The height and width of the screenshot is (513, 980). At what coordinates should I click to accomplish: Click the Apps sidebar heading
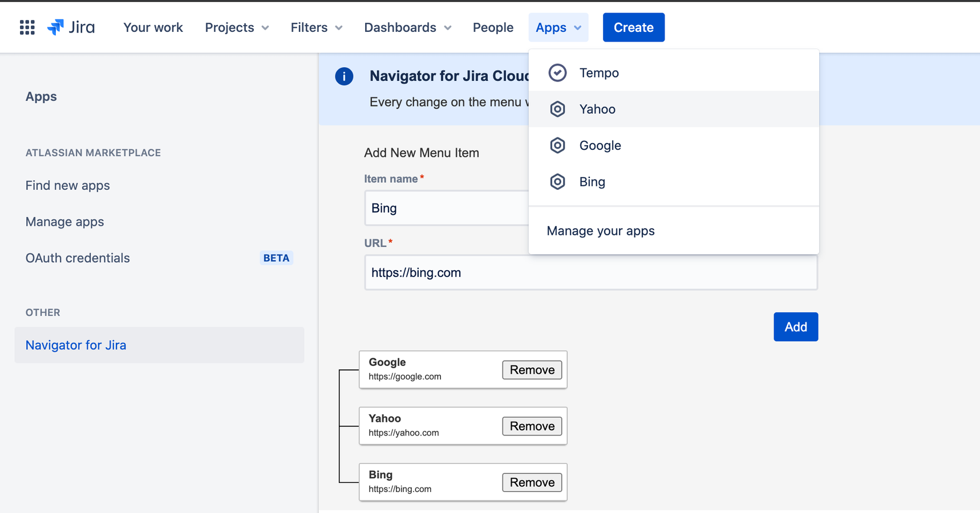tap(41, 96)
